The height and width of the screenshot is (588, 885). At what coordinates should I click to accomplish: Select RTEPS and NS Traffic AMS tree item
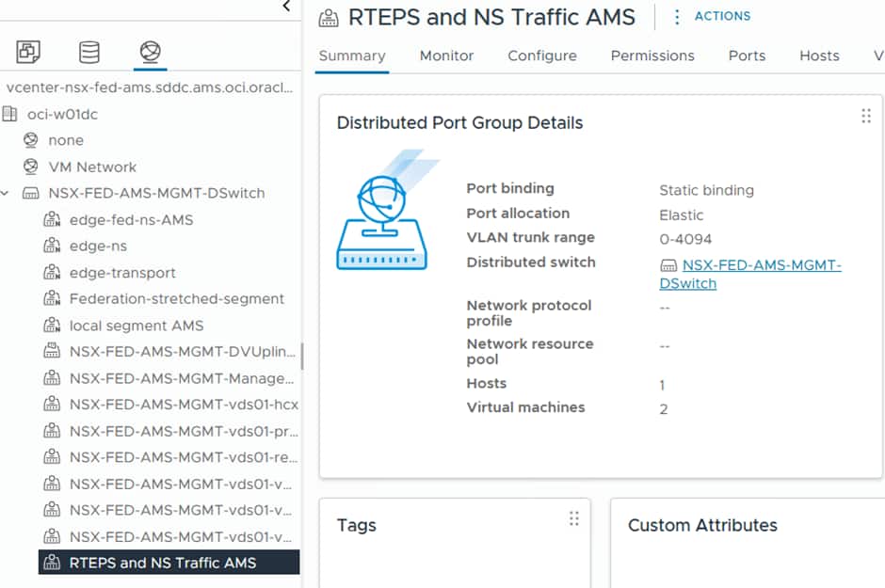pos(169,563)
